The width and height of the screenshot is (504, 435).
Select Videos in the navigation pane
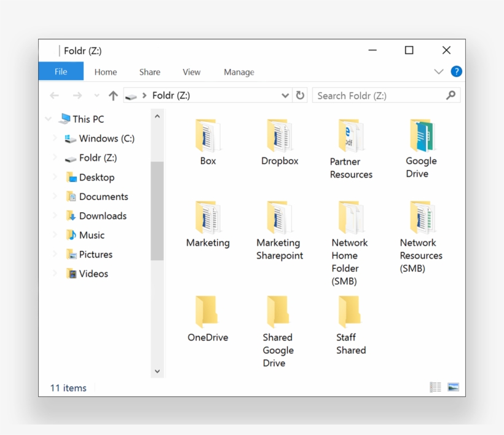pos(93,274)
